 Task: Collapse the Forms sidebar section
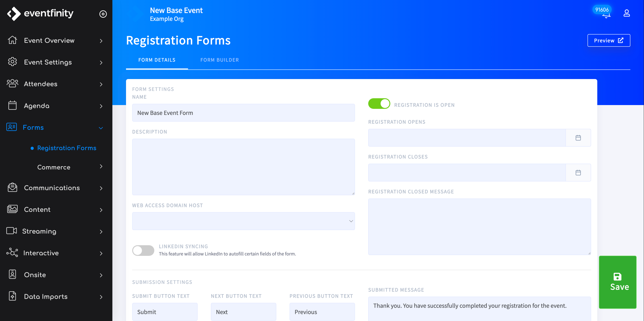pyautogui.click(x=101, y=128)
